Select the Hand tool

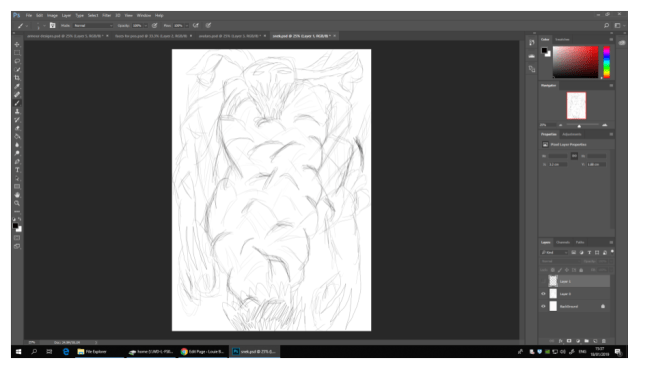click(x=17, y=195)
